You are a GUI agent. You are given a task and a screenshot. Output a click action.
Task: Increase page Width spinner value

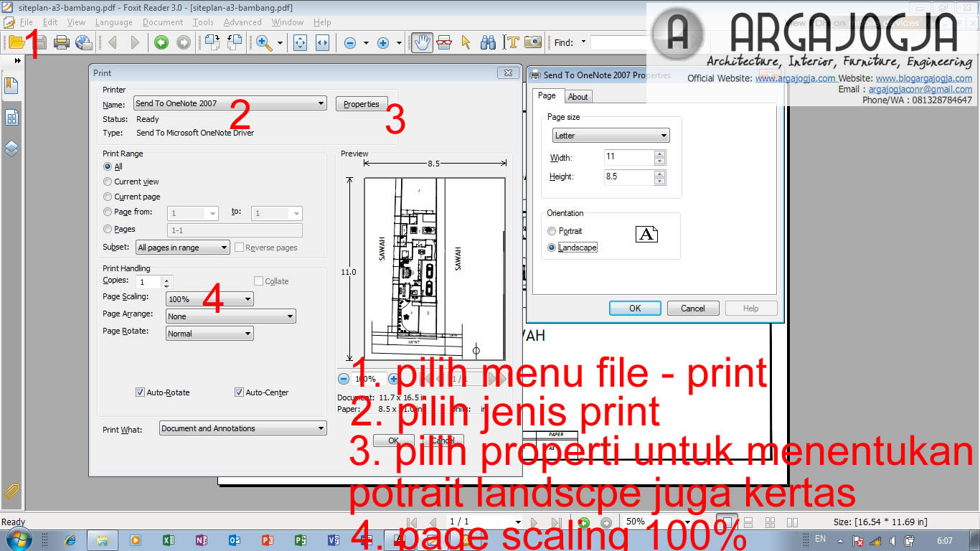pos(660,153)
